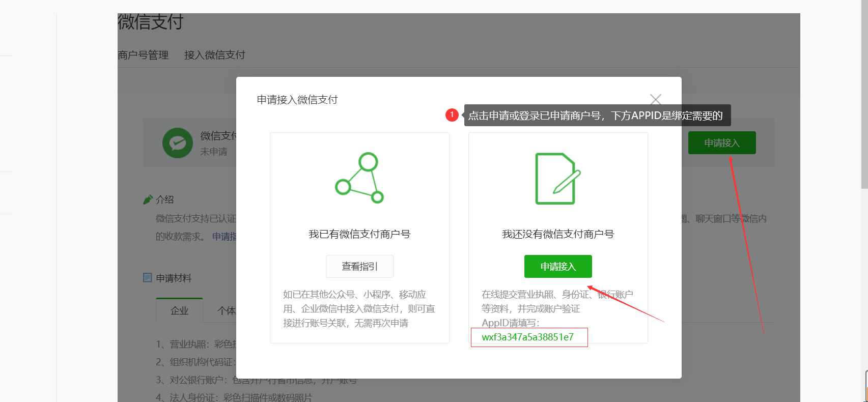Click the linked-nodes merchant account icon

tap(359, 178)
